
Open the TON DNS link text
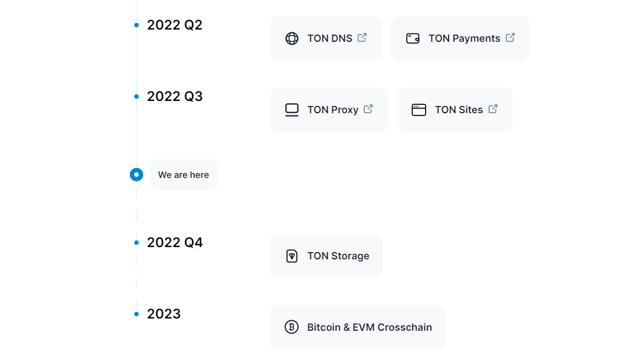point(330,38)
